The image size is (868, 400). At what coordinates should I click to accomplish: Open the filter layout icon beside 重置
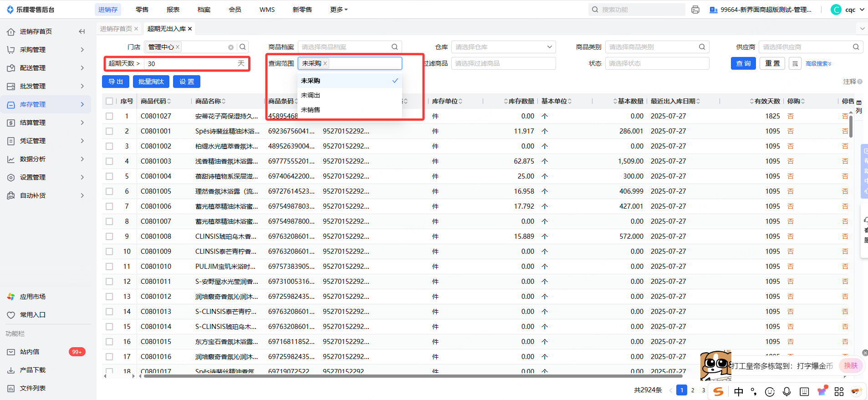click(795, 63)
